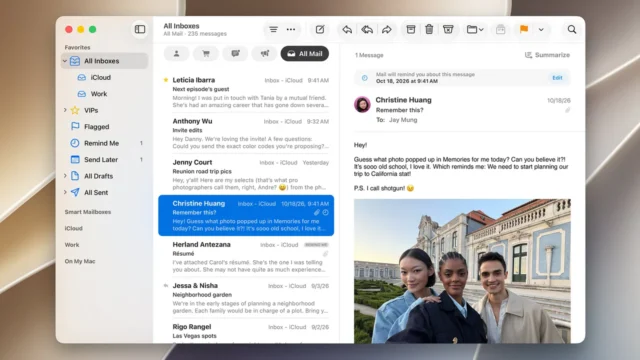Open the more options ellipsis menu

(x=291, y=29)
